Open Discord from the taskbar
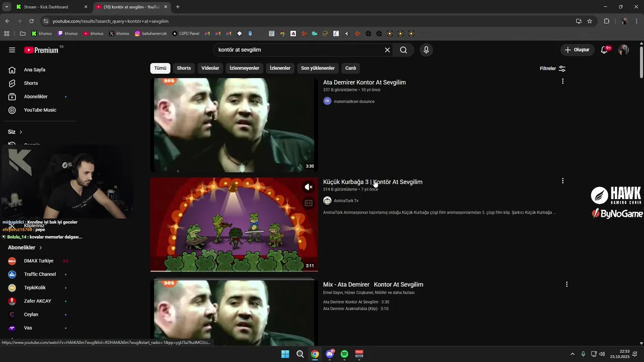 [330, 354]
